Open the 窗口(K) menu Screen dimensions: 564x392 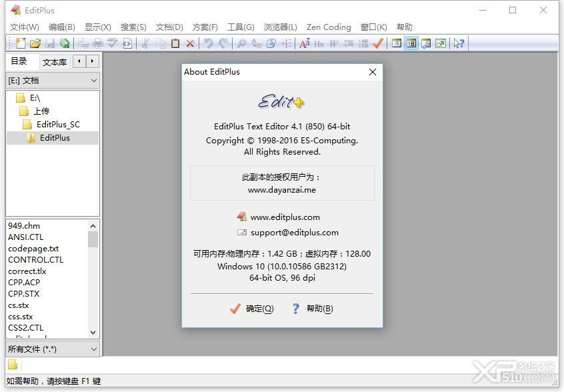point(374,27)
